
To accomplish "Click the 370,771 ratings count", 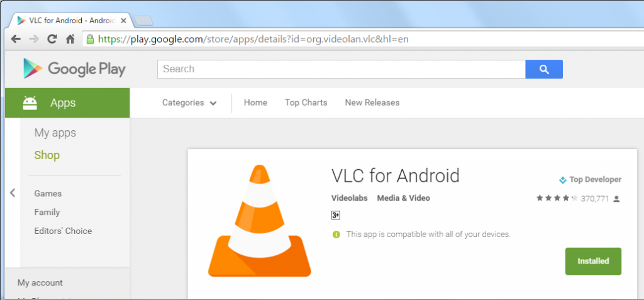I will (x=595, y=199).
